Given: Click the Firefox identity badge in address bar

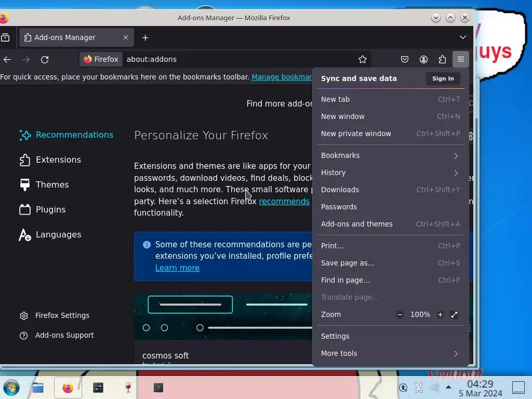Looking at the screenshot, I should (101, 59).
